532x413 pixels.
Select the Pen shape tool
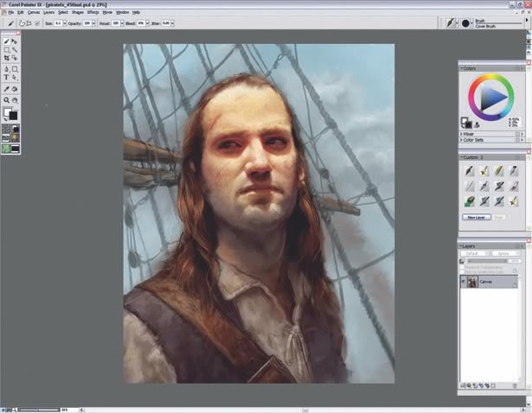click(6, 69)
